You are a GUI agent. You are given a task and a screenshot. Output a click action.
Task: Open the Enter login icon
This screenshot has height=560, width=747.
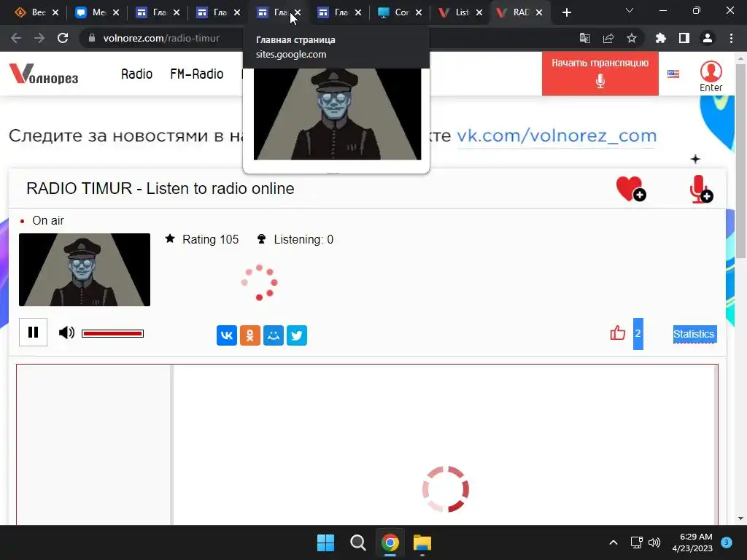[x=711, y=76]
